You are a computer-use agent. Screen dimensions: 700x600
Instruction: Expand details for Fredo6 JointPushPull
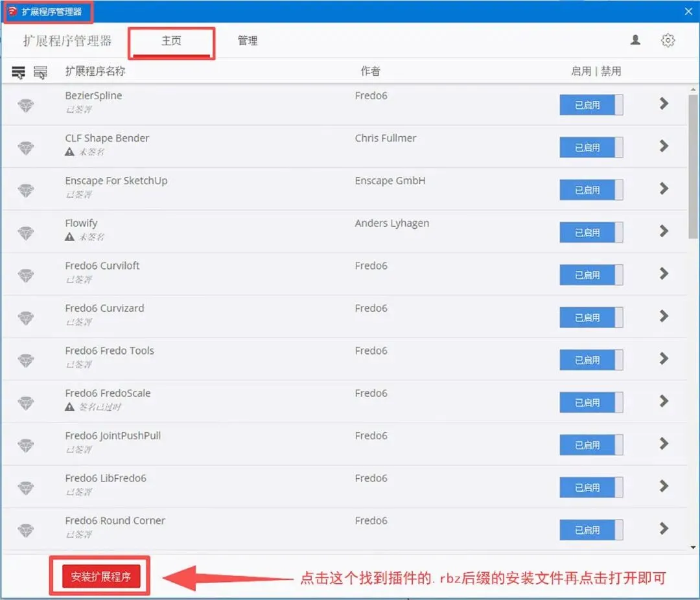pos(664,443)
